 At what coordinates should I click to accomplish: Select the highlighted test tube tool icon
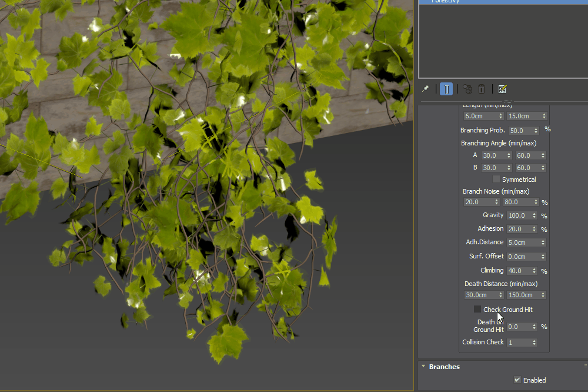[x=446, y=89]
